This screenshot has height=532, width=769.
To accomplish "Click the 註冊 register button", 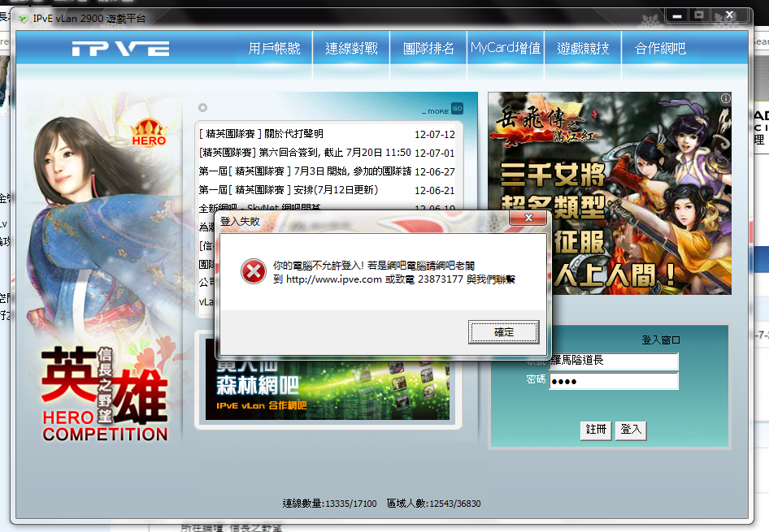I will click(x=596, y=430).
